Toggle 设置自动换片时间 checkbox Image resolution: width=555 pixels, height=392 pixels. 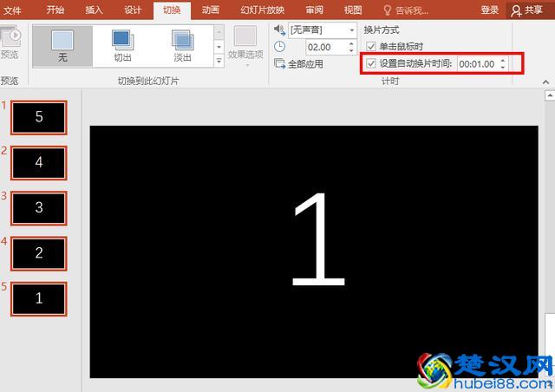(371, 63)
